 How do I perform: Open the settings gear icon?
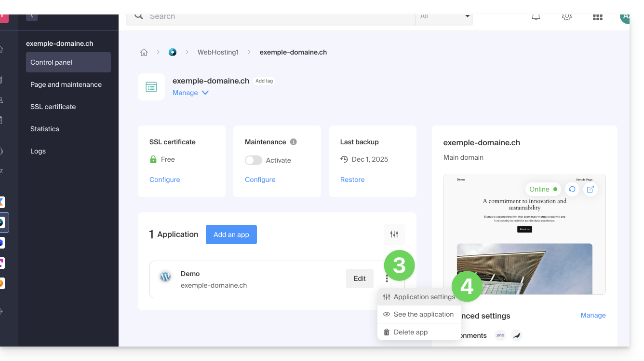(x=566, y=17)
